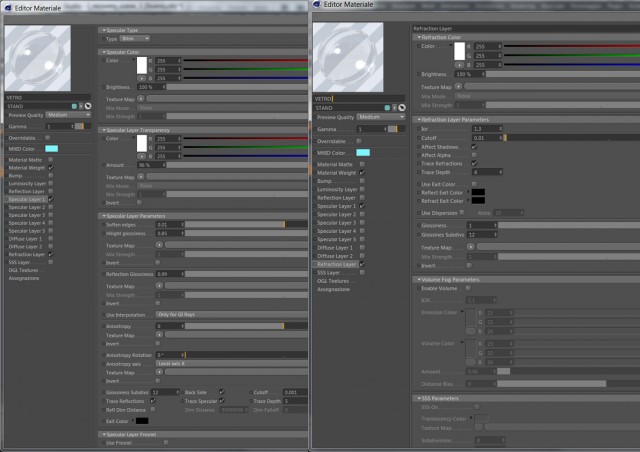Screen dimensions: 640x452
Task: Open Anisotropy axis dropdown in left window
Action: tap(231, 363)
